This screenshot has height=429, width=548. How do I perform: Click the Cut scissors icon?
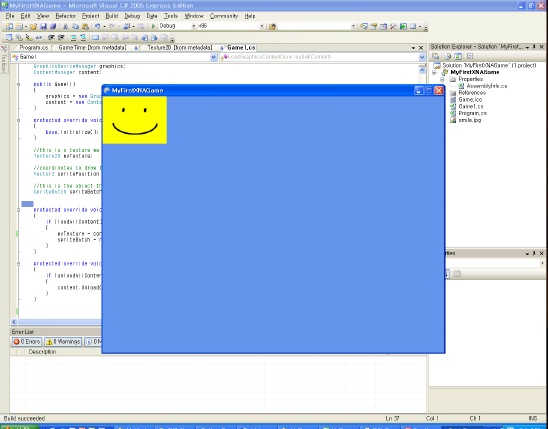tap(65, 26)
